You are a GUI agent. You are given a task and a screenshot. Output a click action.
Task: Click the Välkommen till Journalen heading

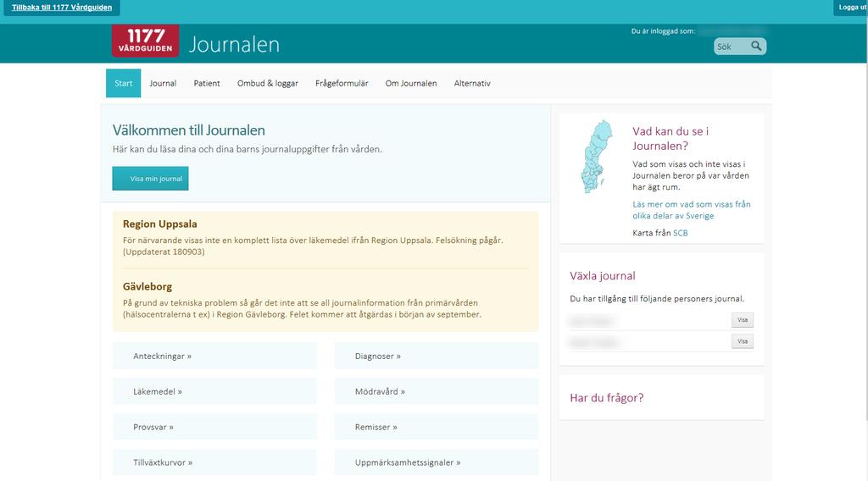click(189, 130)
